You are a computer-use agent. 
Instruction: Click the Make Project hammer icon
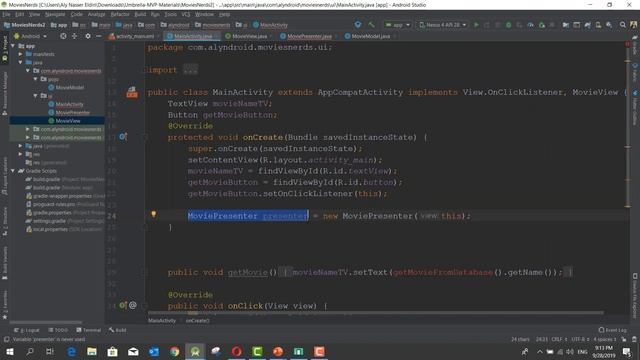click(x=371, y=25)
